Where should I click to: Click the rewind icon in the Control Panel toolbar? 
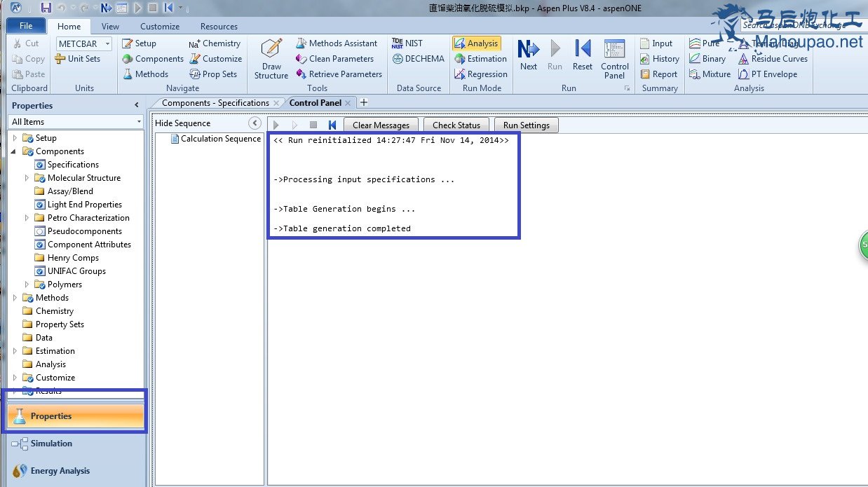[x=332, y=125]
